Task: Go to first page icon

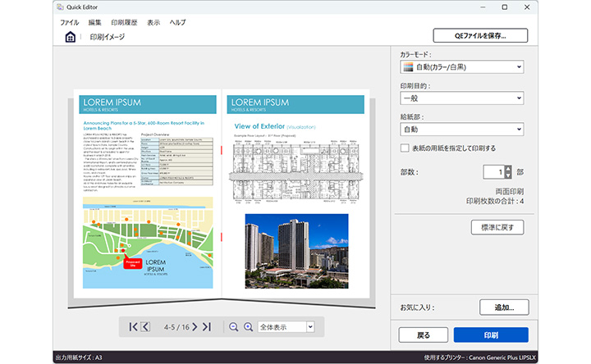Action: click(133, 327)
